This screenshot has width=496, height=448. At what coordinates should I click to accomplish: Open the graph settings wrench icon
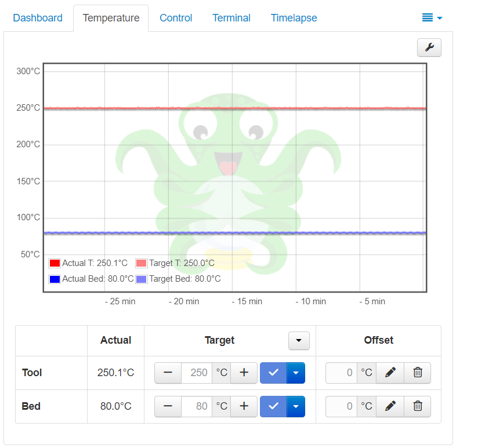point(429,48)
